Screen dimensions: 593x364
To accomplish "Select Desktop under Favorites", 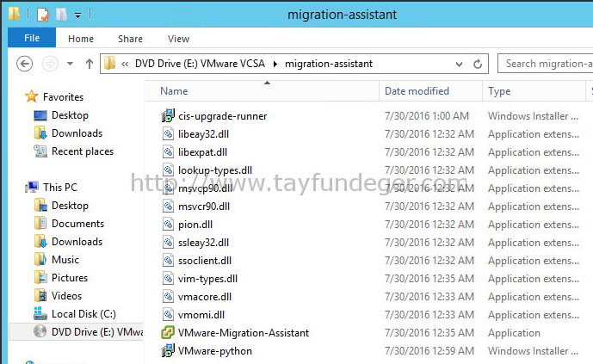I will click(x=70, y=115).
